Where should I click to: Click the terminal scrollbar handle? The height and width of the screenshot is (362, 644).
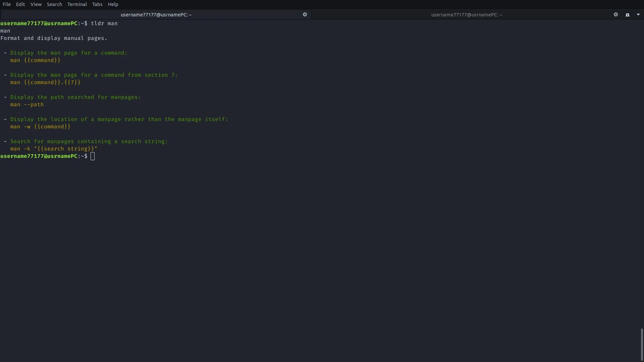point(642,344)
